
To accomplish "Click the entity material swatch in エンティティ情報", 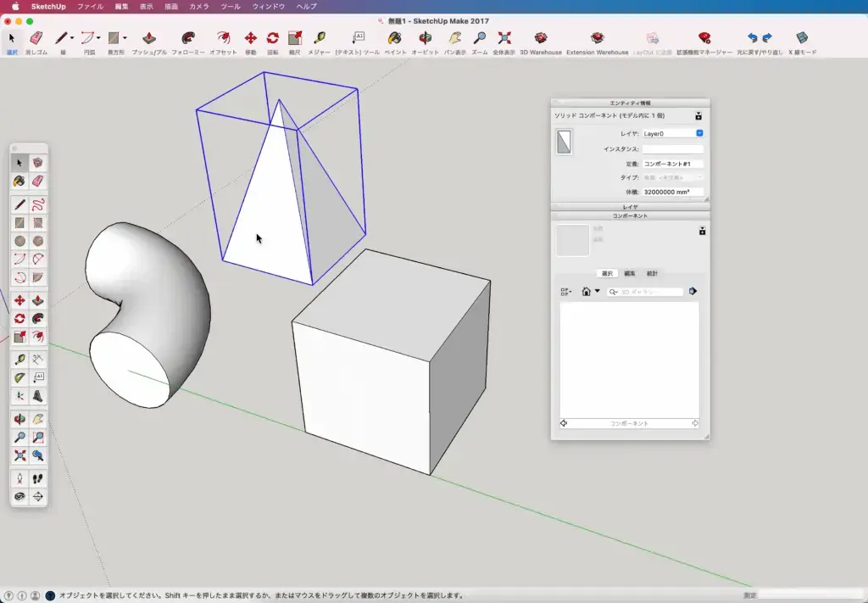I will (564, 142).
